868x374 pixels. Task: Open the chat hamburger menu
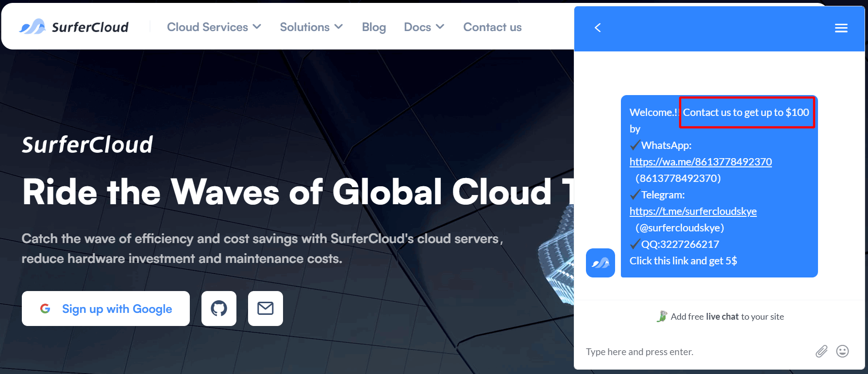841,28
